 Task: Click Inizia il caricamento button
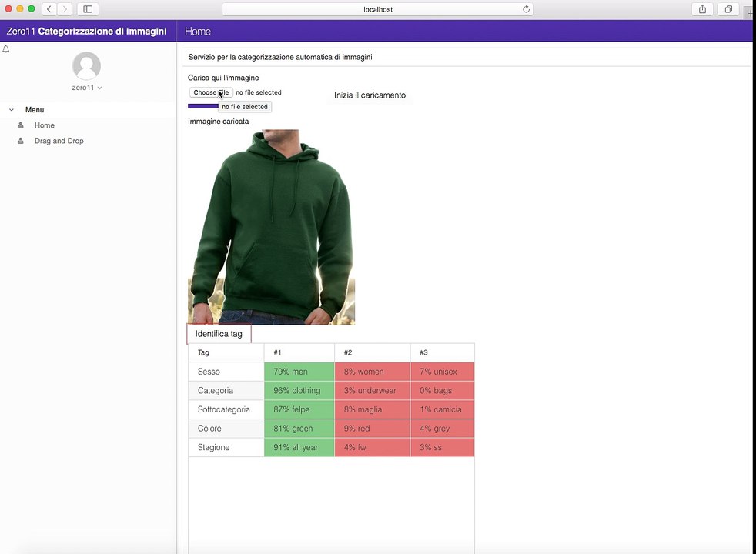click(x=370, y=95)
